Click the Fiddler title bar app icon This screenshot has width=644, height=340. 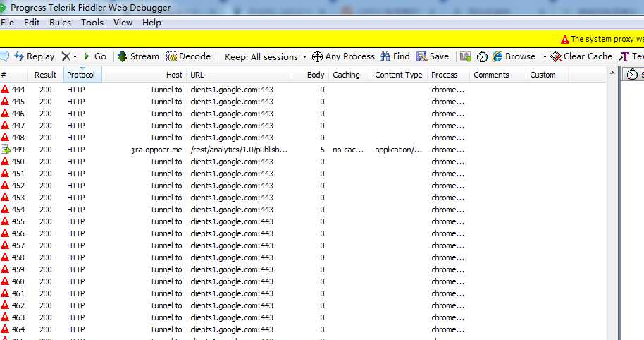point(4,7)
